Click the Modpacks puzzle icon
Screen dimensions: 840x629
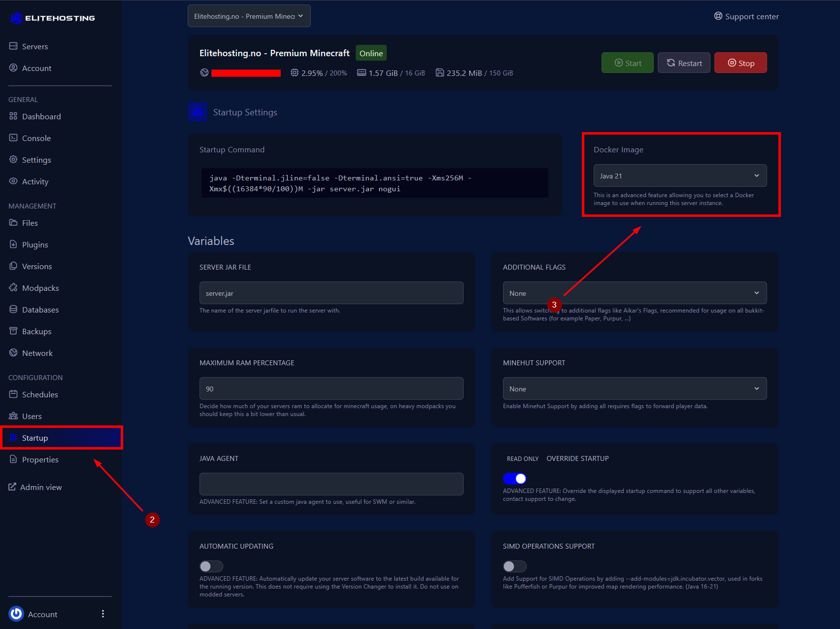[13, 288]
